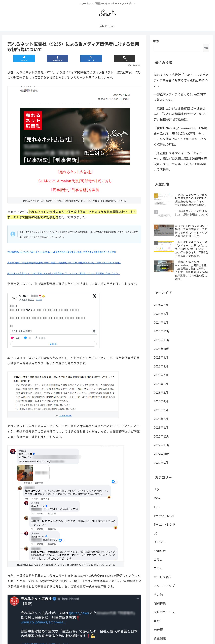Share article via Facebook button
This screenshot has width=215, height=644.
point(58,59)
